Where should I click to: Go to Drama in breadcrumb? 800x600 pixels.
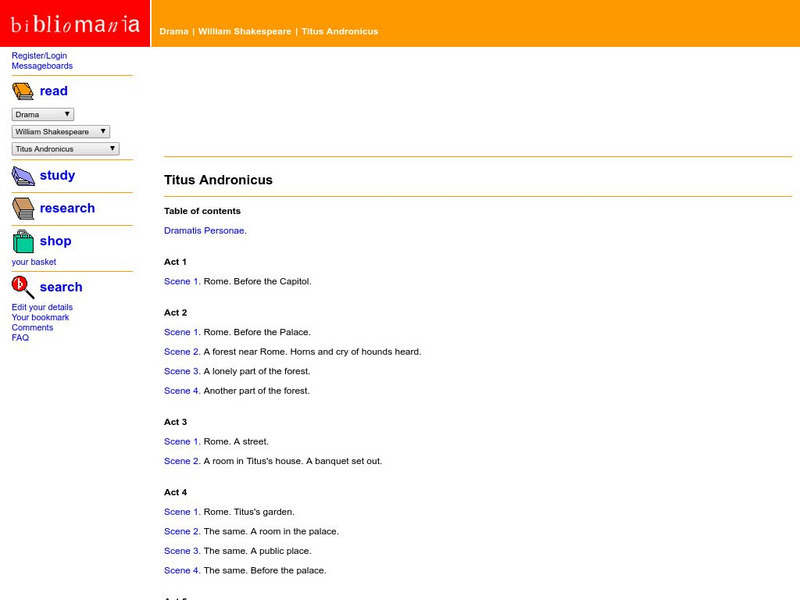click(x=173, y=31)
